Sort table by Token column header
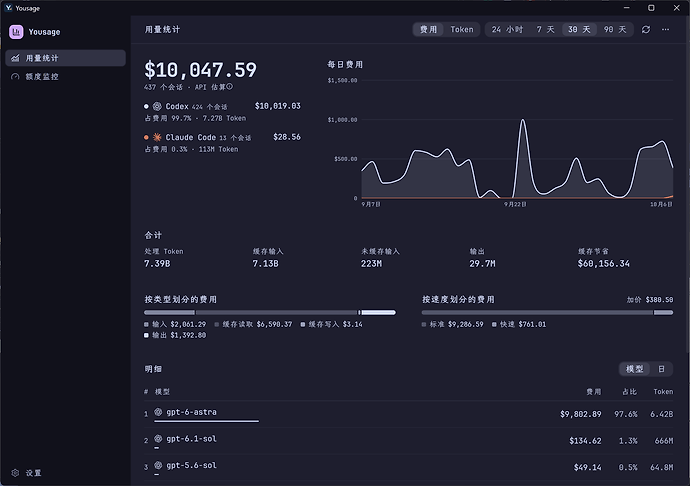 pos(663,391)
